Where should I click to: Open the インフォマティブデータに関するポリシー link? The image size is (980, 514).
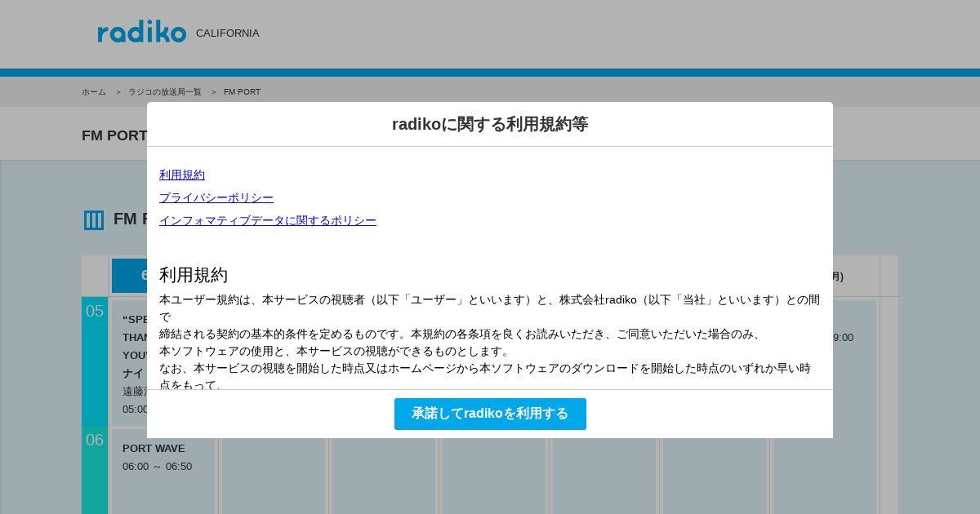click(268, 220)
